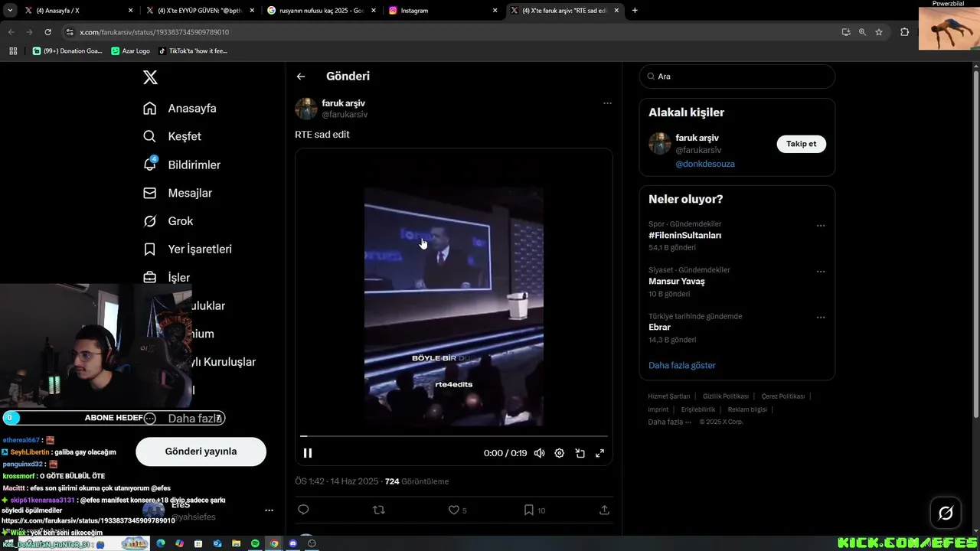Switch to the rusyanın nufusu Google tab
The height and width of the screenshot is (551, 980).
[321, 11]
